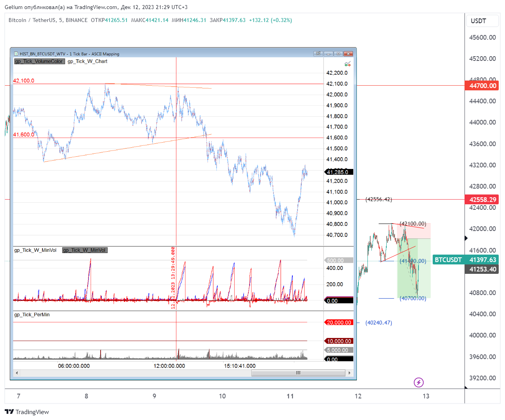Click the USDT currency button
Image resolution: width=505 pixels, height=420 pixels.
tap(483, 21)
